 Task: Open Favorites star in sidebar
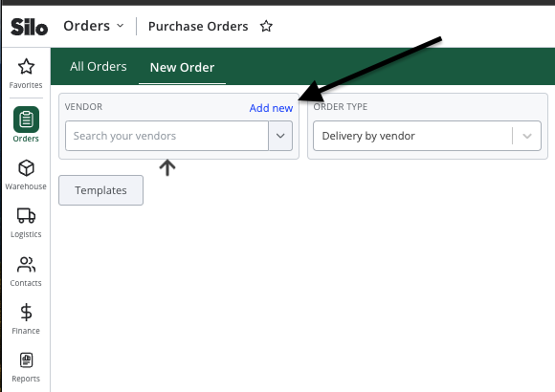click(x=26, y=67)
